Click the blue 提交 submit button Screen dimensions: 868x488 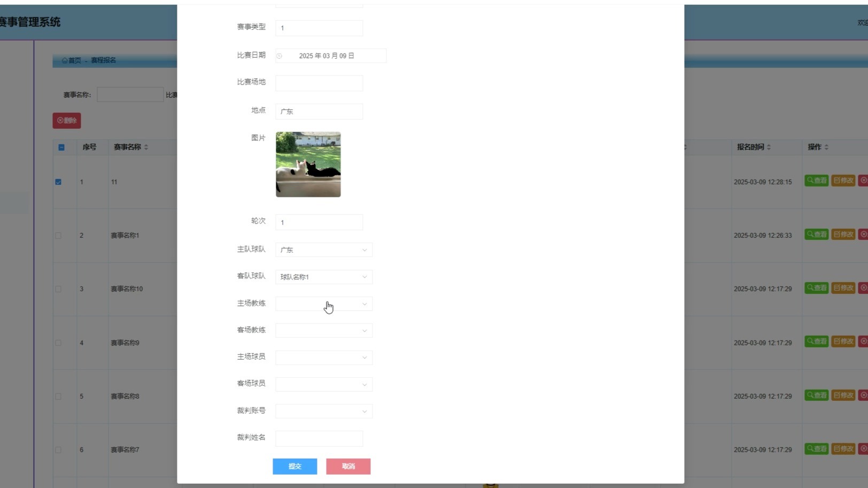click(294, 466)
